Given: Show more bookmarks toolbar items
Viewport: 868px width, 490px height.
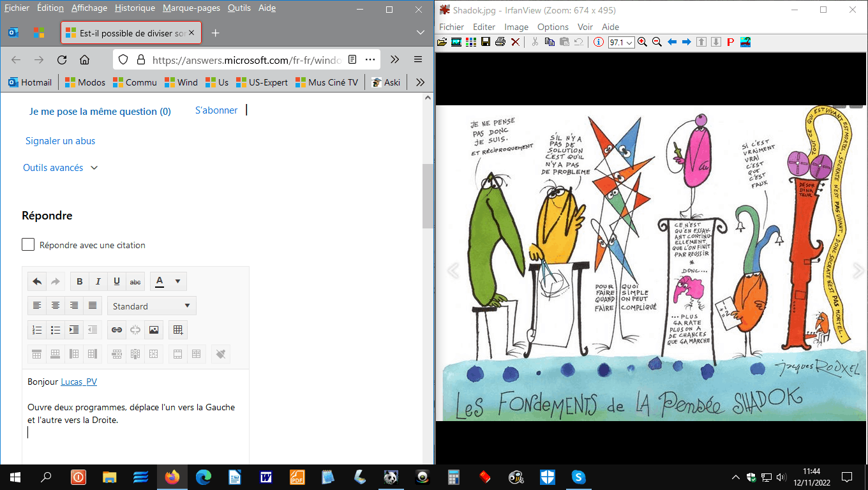Looking at the screenshot, I should click(x=420, y=82).
